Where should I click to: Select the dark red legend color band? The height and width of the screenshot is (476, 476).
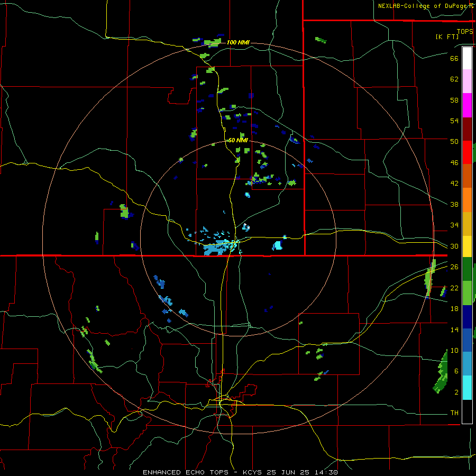[x=467, y=129]
